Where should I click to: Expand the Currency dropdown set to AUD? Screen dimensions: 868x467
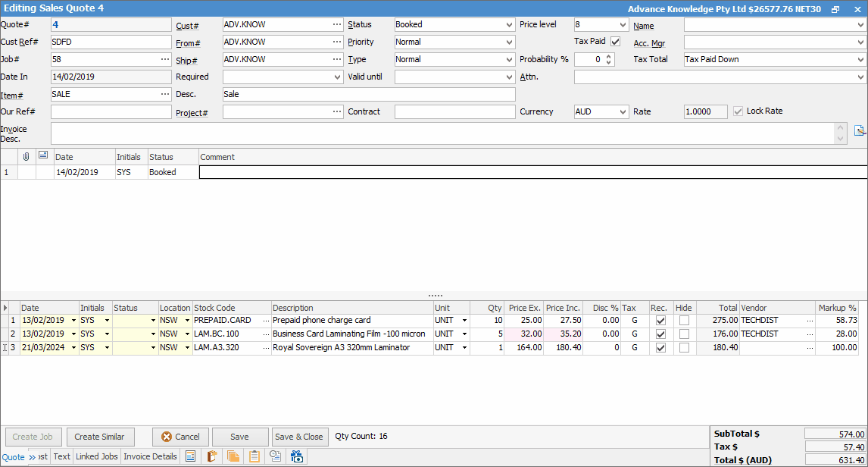(623, 111)
